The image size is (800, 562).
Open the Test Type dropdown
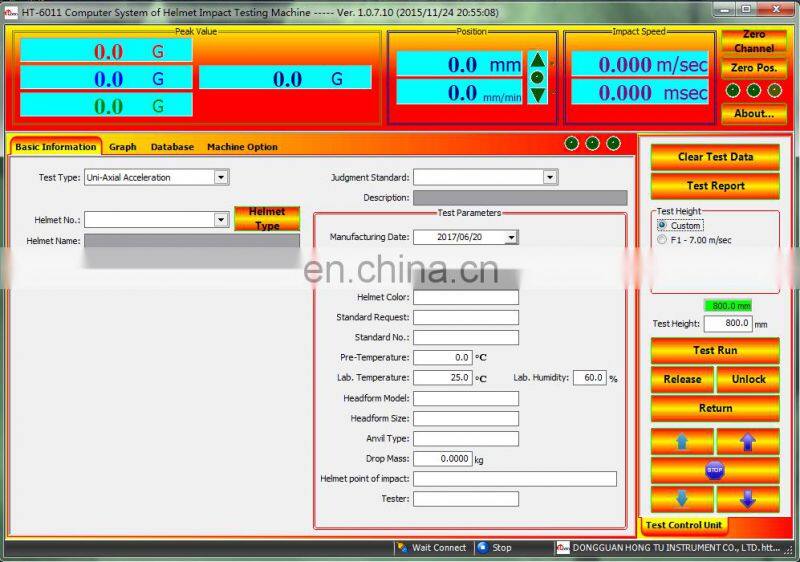coord(221,177)
